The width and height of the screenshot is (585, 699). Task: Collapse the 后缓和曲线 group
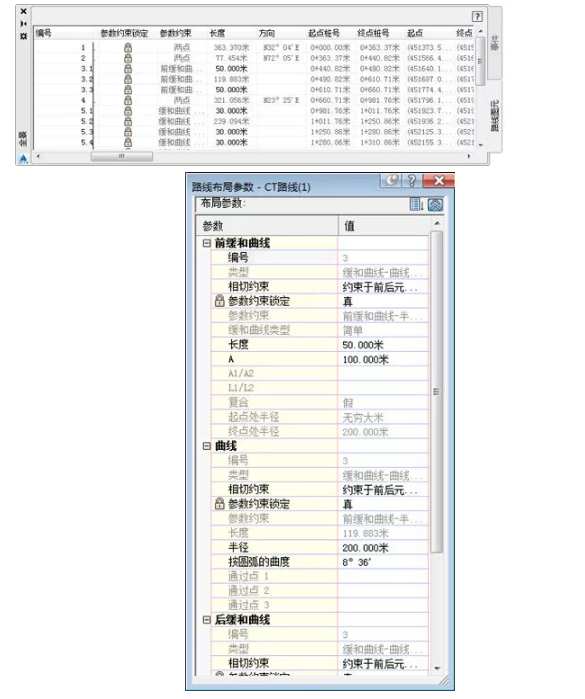point(206,620)
